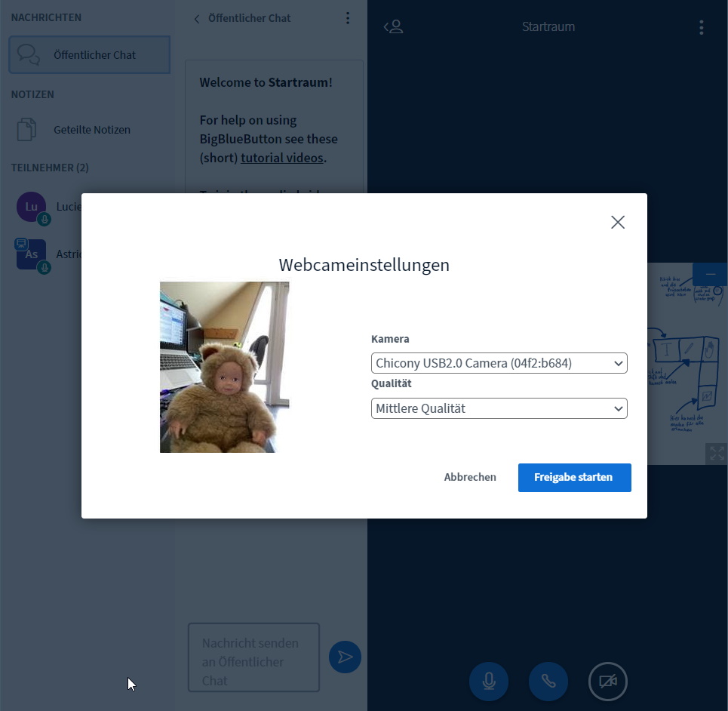
Task: Open Startraum options three-dot menu
Action: [701, 27]
